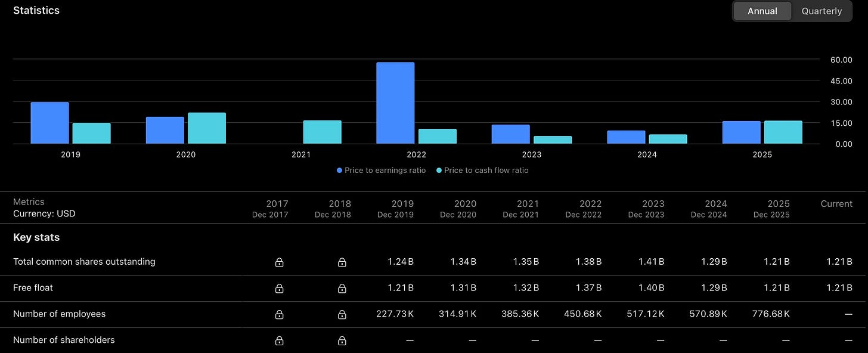Click the Statistics heading
This screenshot has width=868, height=353.
coord(36,10)
